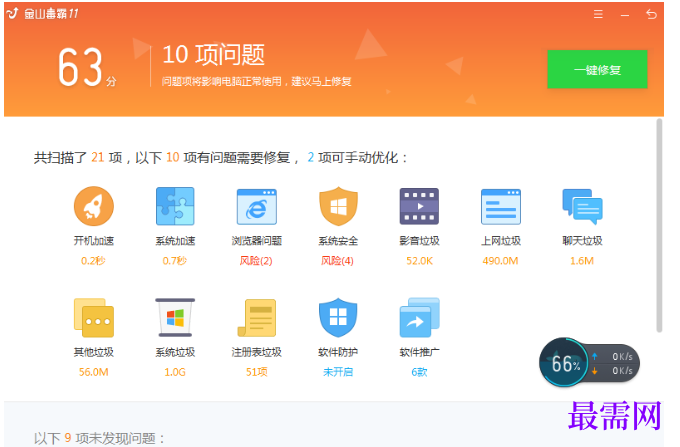Click the 软件推广 label text
The image size is (680, 447).
pos(419,352)
